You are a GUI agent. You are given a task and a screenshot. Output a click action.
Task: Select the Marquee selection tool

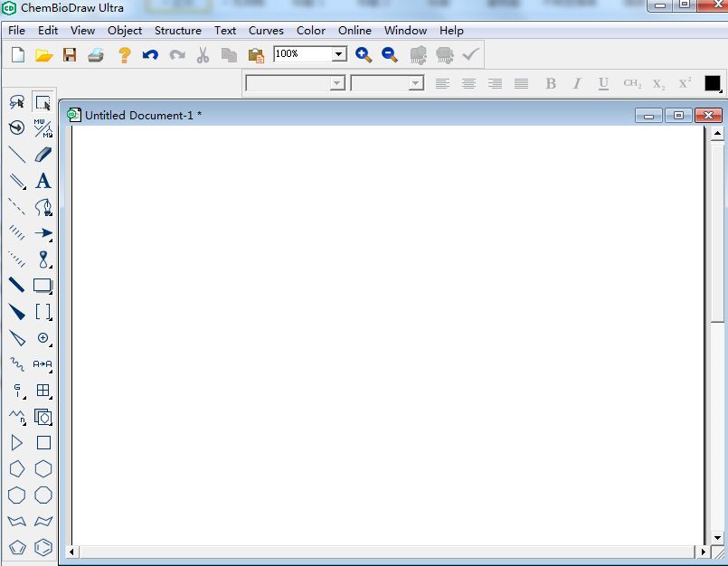[x=43, y=101]
